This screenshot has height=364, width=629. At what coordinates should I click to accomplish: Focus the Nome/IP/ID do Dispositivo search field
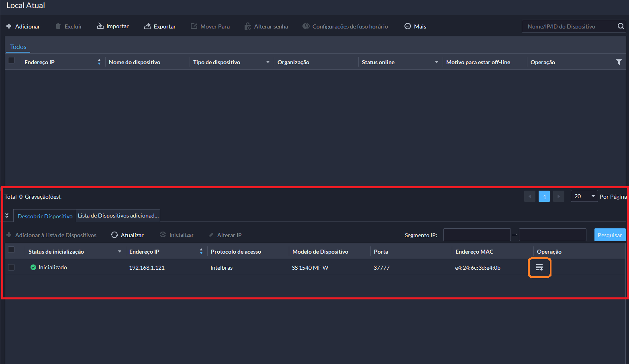click(x=569, y=26)
